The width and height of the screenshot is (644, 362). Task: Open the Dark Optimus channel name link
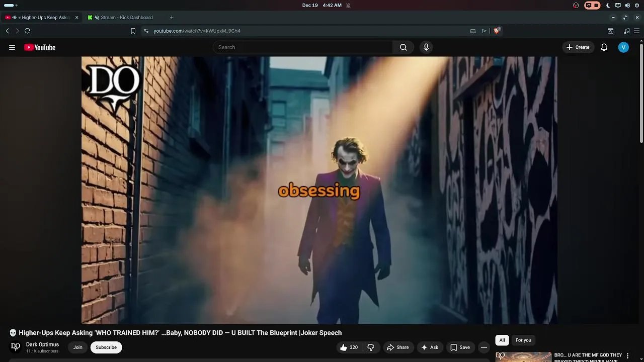(42, 344)
